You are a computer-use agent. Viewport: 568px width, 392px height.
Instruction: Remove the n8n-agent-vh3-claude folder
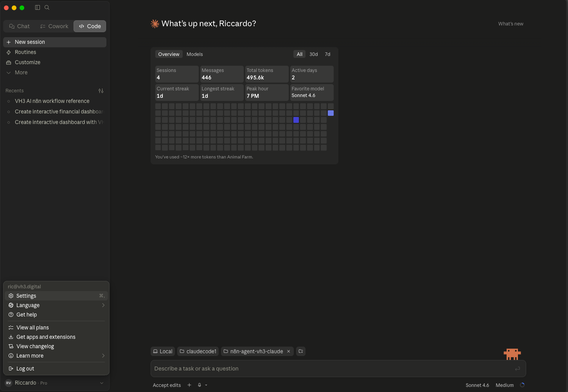coord(289,351)
